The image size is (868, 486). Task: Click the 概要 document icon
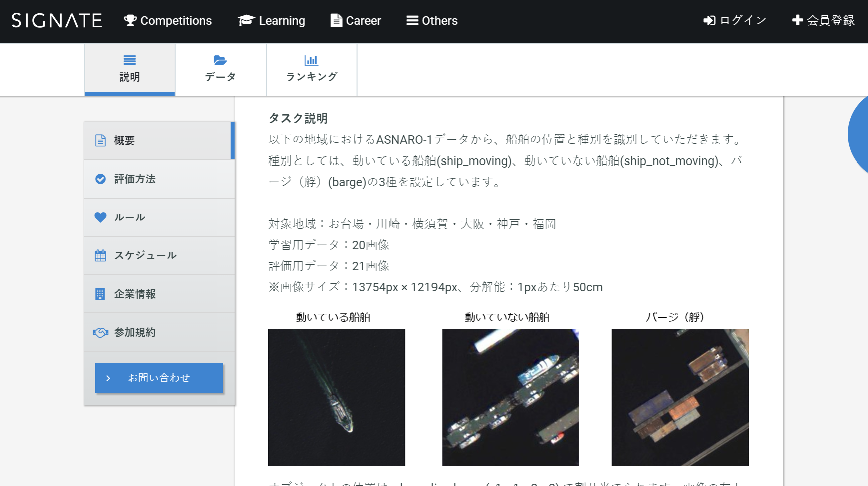[x=100, y=140]
